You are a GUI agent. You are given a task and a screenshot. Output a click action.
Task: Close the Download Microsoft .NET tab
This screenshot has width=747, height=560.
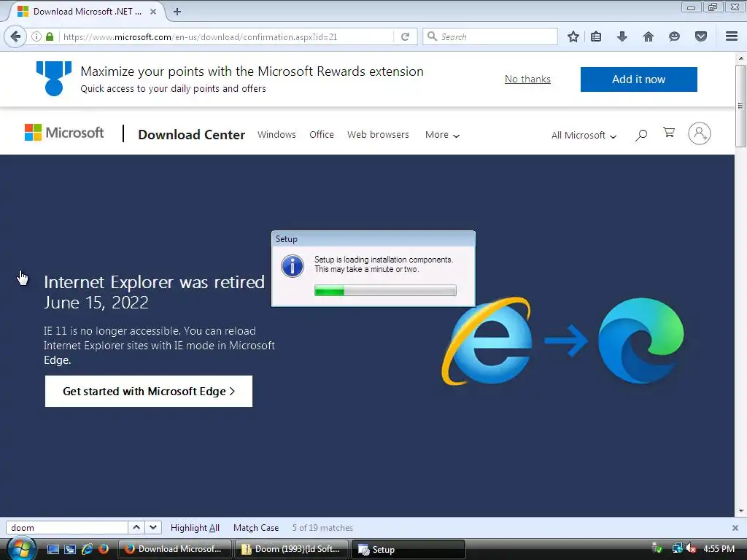(153, 12)
